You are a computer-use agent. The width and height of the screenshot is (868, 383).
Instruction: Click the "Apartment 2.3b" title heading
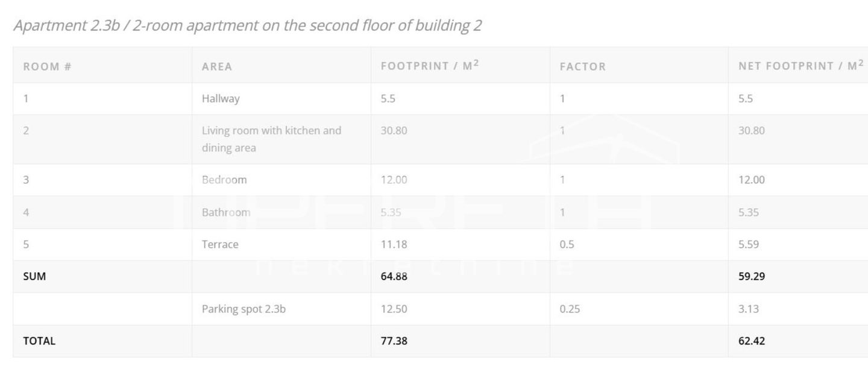[247, 26]
